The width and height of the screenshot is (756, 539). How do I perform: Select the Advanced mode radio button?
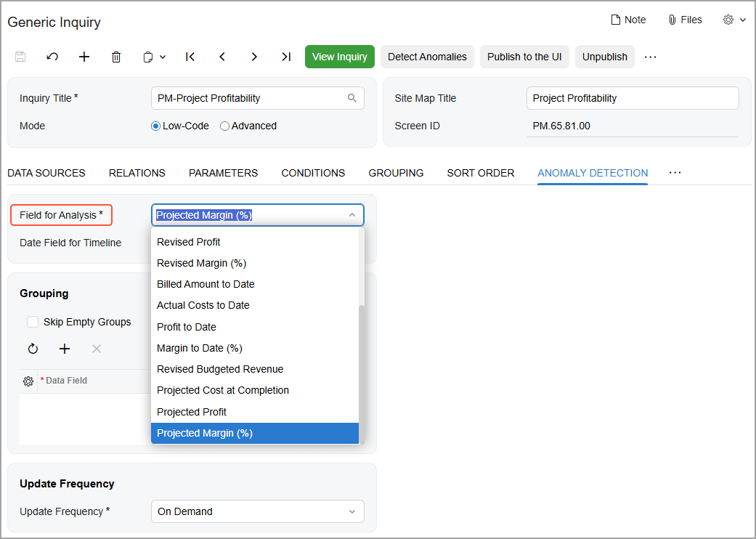click(224, 126)
